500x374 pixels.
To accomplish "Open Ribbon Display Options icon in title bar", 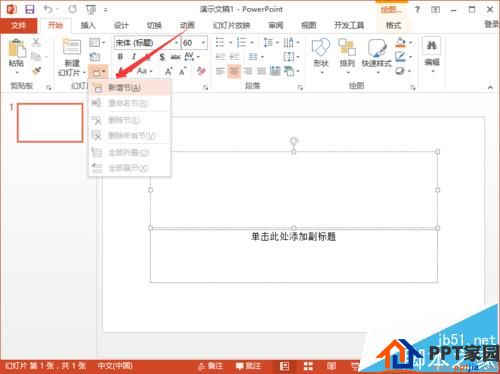I will (x=435, y=9).
